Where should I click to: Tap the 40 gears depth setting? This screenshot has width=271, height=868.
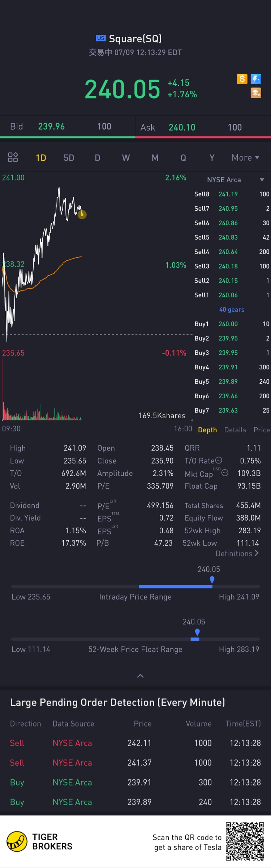tap(232, 310)
